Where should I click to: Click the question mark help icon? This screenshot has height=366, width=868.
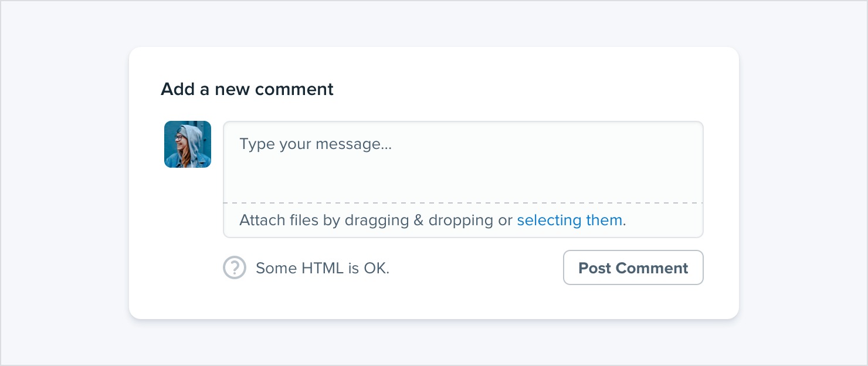(x=235, y=268)
